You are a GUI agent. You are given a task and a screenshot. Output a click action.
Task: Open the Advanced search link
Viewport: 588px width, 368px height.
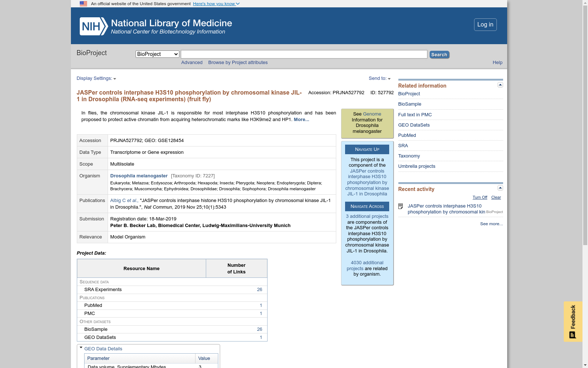click(x=192, y=63)
